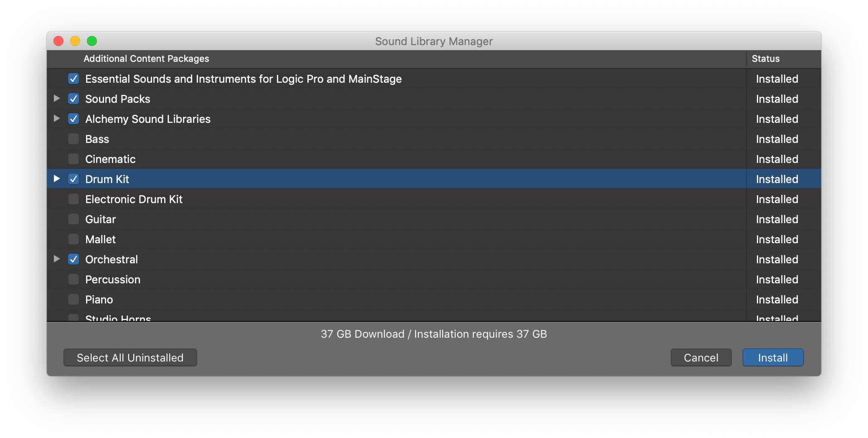Viewport: 868px width, 438px height.
Task: Uncheck the Orchestral checkbox
Action: click(74, 259)
